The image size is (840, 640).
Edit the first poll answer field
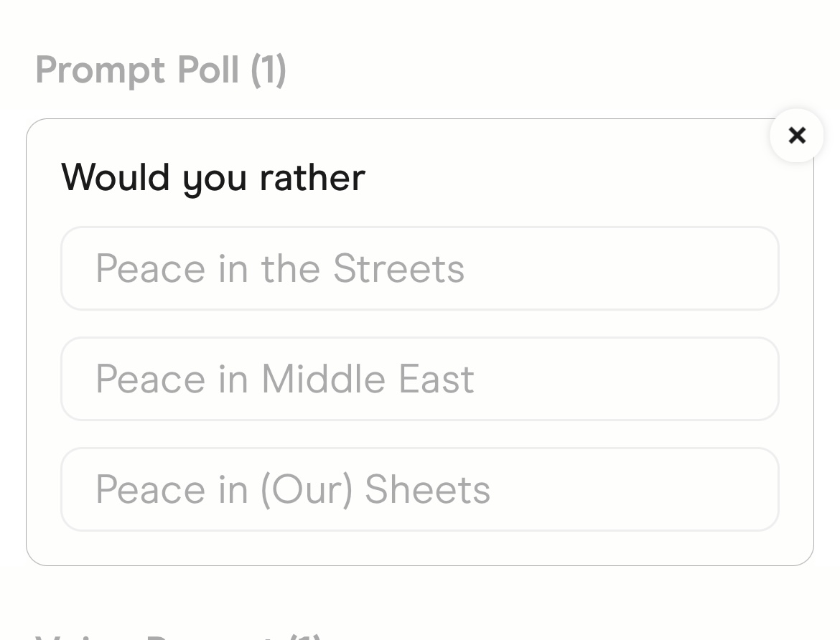pyautogui.click(x=419, y=268)
